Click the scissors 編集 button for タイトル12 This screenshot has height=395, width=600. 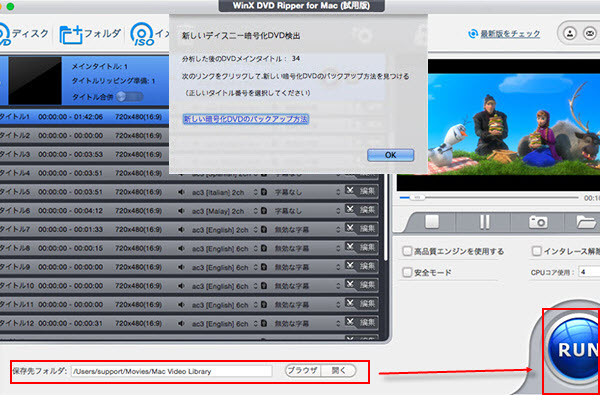361,323
